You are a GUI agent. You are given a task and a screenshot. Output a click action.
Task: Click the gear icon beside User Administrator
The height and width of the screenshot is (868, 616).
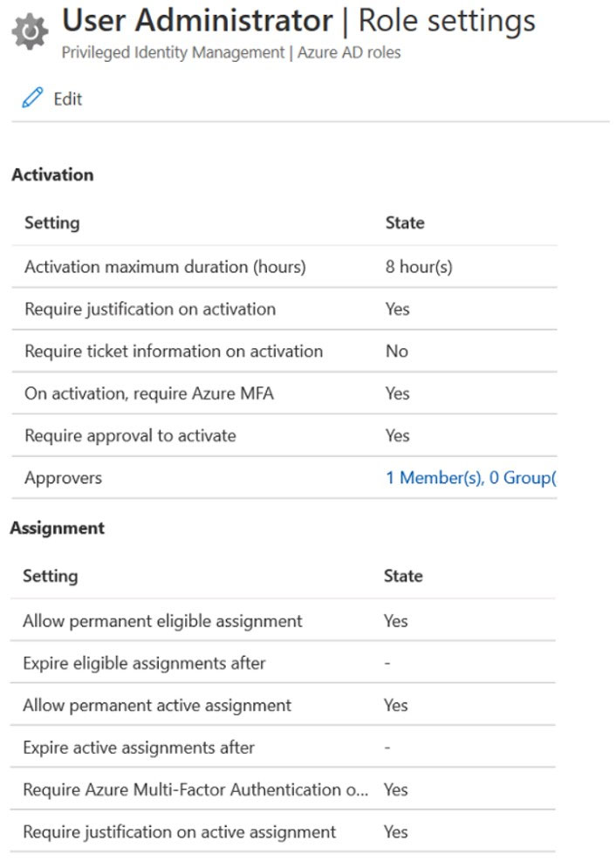(30, 31)
